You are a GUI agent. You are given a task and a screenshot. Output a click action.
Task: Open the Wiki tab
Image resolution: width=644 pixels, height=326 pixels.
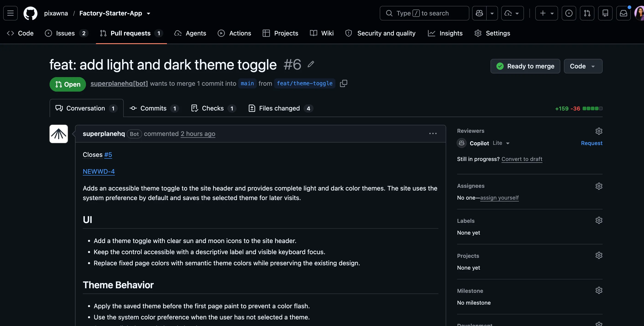322,33
